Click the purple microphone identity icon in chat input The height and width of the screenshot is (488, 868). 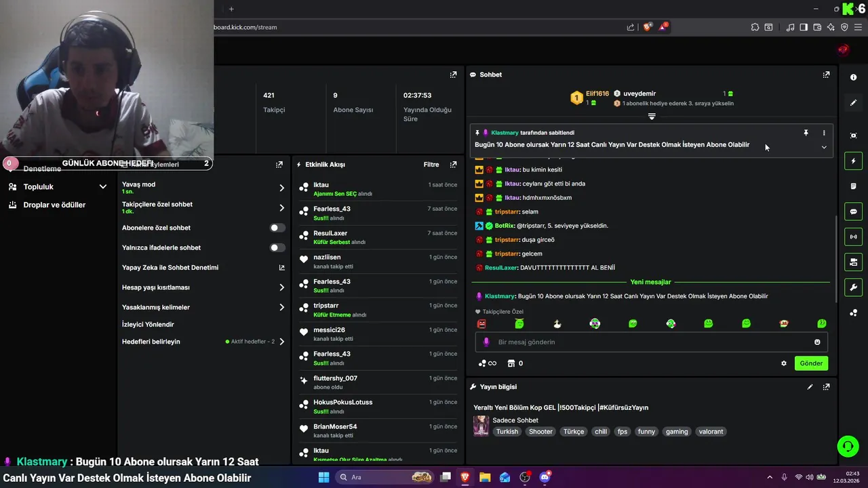tap(486, 342)
